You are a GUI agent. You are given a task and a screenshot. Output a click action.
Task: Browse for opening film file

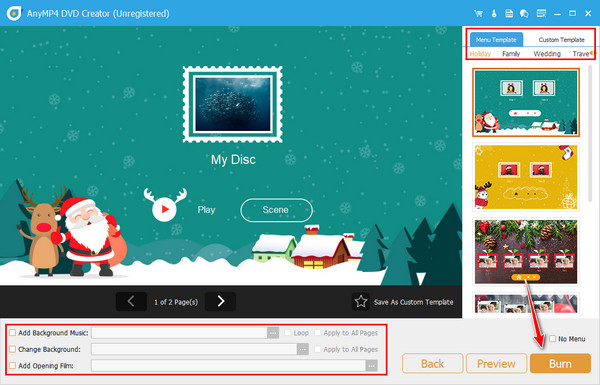(x=371, y=366)
